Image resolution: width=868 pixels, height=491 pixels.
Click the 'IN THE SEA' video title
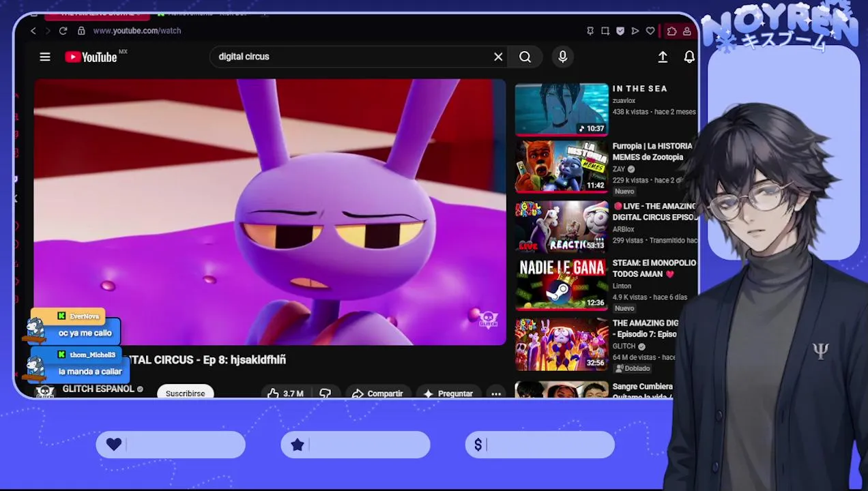tap(639, 89)
